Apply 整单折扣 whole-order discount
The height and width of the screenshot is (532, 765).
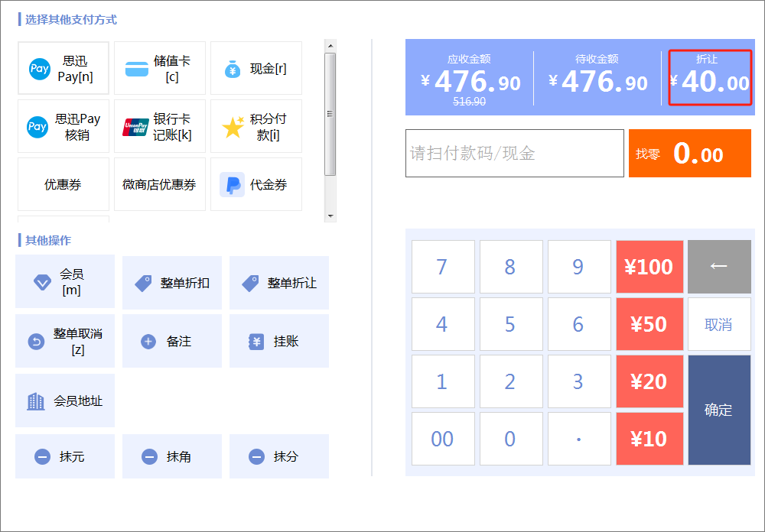coord(171,283)
